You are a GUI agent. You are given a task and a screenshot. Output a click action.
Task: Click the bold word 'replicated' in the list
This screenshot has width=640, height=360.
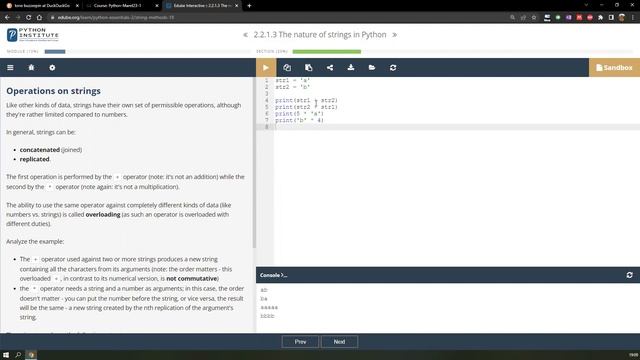35,159
